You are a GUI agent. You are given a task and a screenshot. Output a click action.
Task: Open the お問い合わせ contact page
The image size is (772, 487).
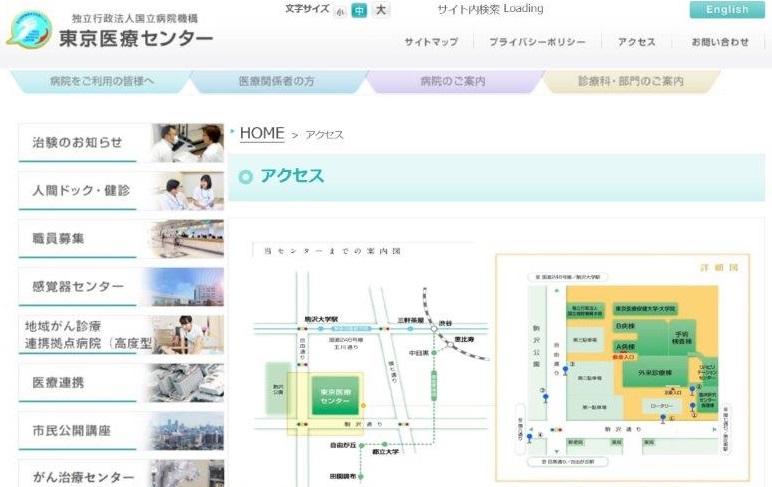pyautogui.click(x=719, y=42)
